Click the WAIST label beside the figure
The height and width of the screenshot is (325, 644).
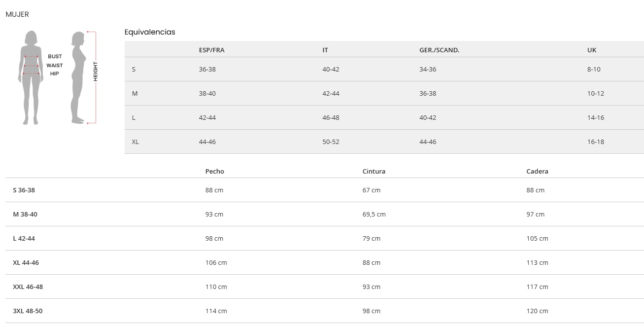point(55,65)
